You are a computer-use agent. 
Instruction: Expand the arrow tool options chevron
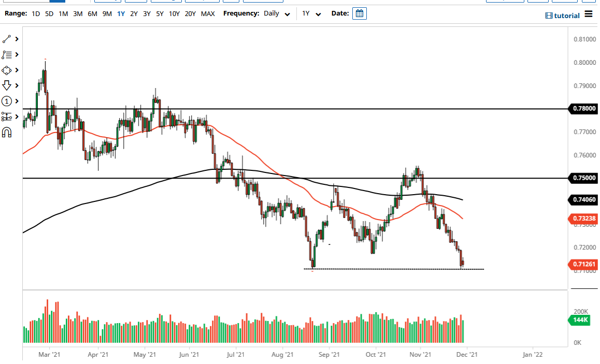[x=16, y=85]
